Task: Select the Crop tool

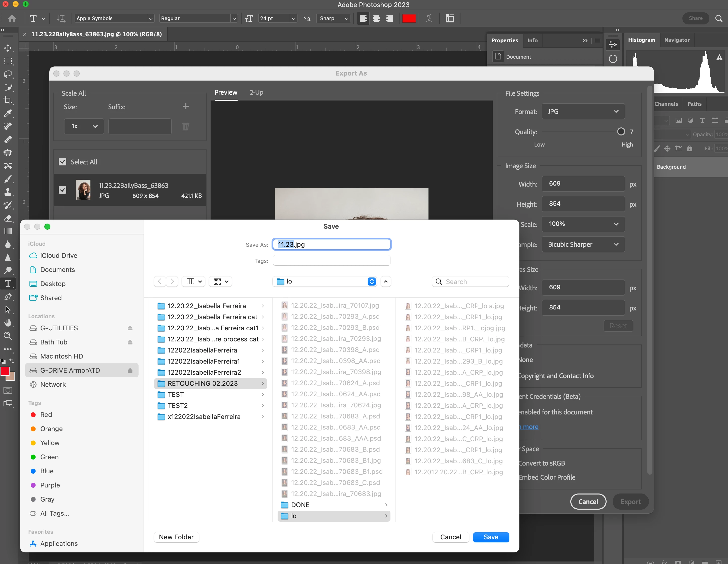Action: [x=8, y=100]
